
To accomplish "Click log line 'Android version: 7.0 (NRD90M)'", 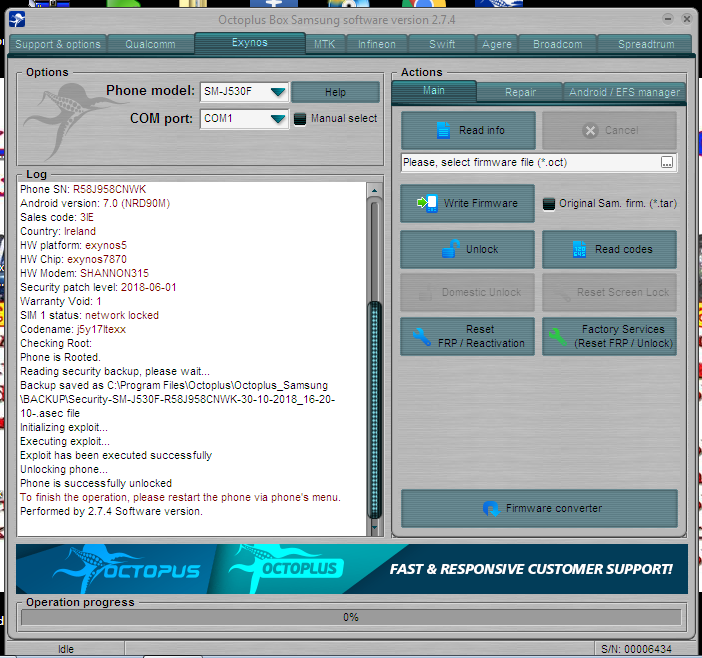I will click(x=95, y=203).
